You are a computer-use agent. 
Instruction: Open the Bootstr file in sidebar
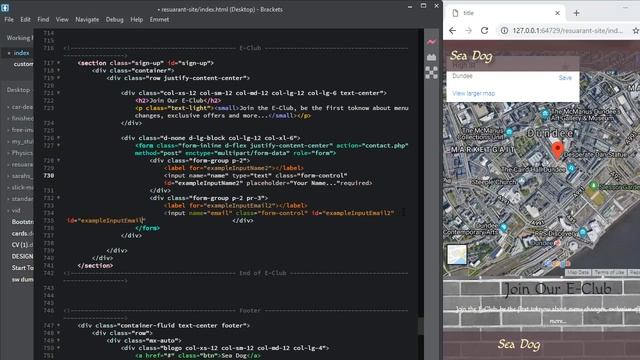pyautogui.click(x=22, y=222)
